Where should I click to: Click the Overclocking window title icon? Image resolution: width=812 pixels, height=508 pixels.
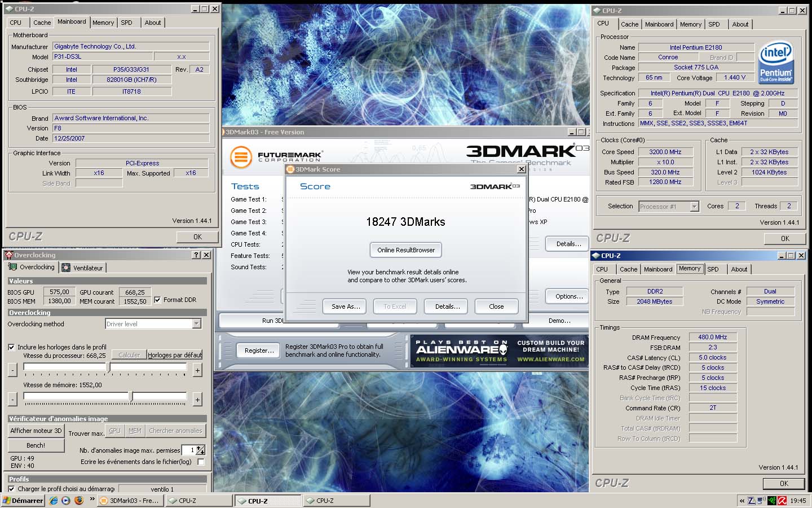pyautogui.click(x=8, y=255)
